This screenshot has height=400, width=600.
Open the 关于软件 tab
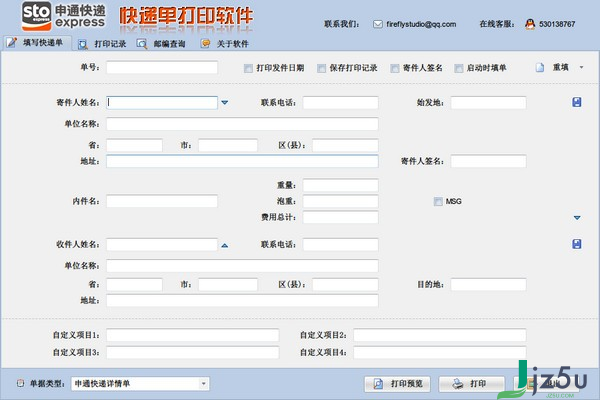[x=225, y=44]
